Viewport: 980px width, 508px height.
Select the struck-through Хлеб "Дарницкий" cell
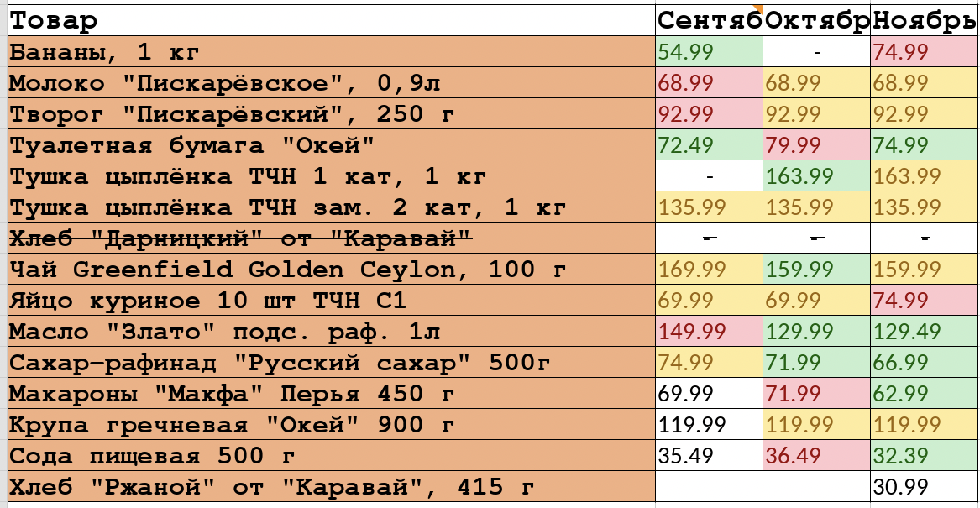coord(331,238)
